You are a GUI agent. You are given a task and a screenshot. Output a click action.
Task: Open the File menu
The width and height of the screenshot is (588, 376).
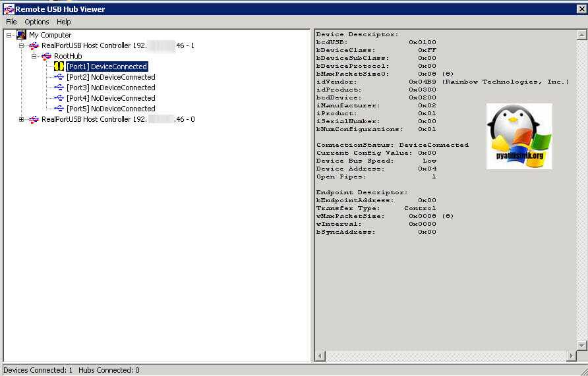coord(11,22)
